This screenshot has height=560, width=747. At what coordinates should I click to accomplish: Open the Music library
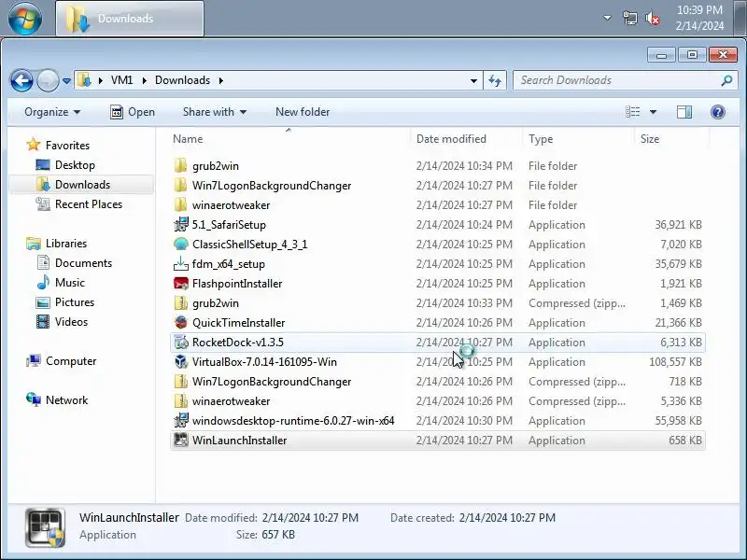69,283
